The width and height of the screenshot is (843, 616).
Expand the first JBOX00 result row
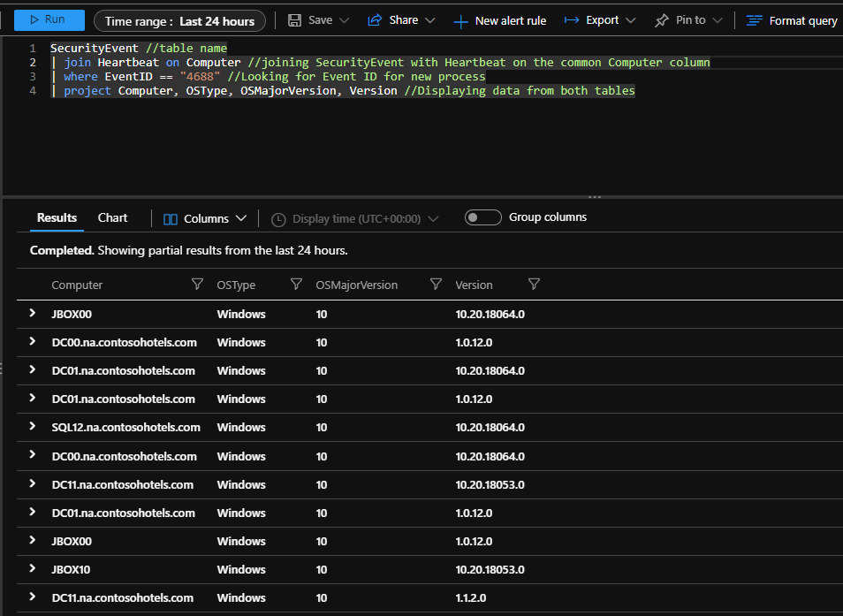pos(33,314)
